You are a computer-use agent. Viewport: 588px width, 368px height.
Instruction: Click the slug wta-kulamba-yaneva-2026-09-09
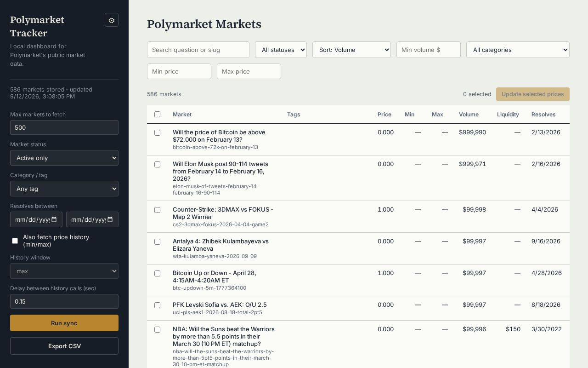click(x=215, y=256)
